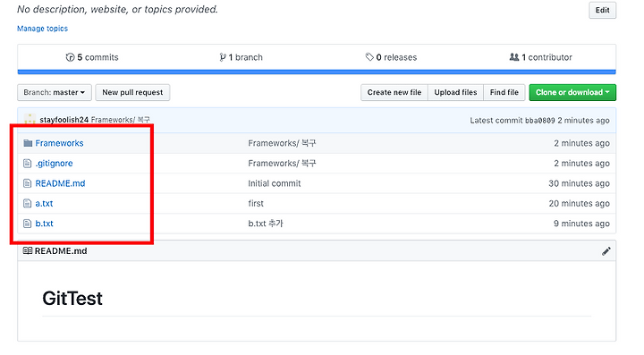Screen dimensions: 644x355
Task: Click the '20 minutes ago' timestamp
Action: (x=579, y=204)
